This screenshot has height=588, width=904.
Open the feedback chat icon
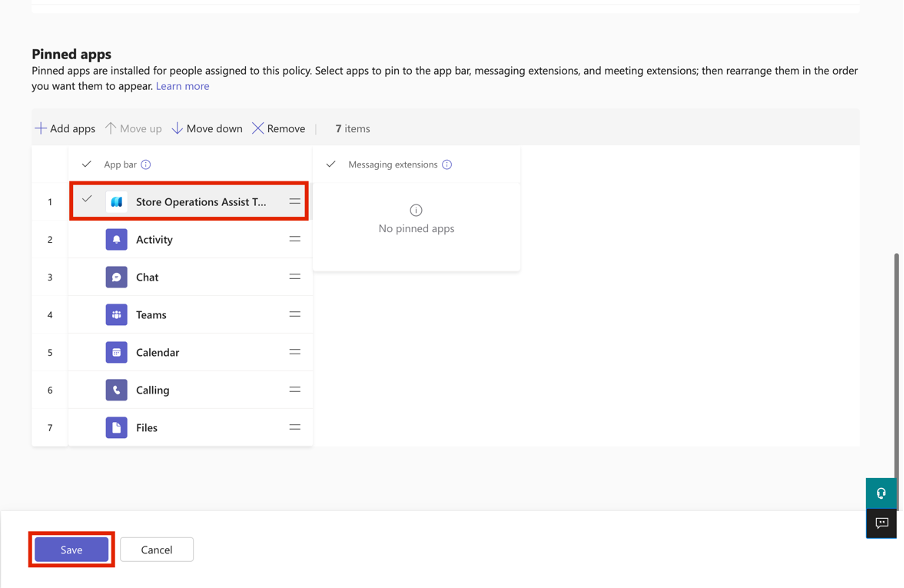pos(881,523)
